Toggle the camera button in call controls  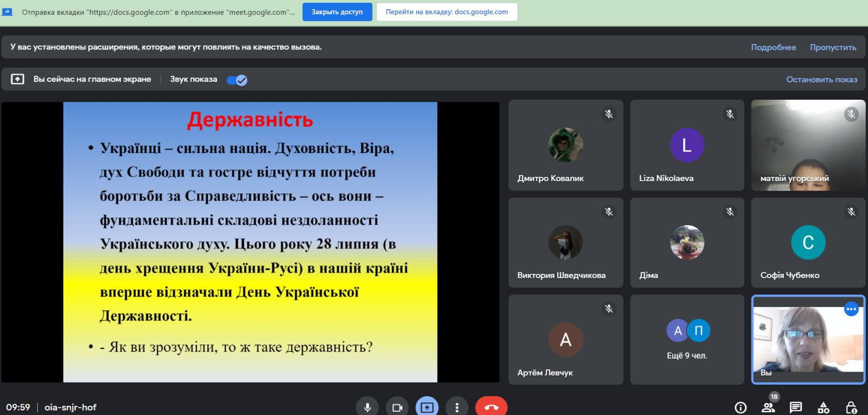tap(397, 407)
